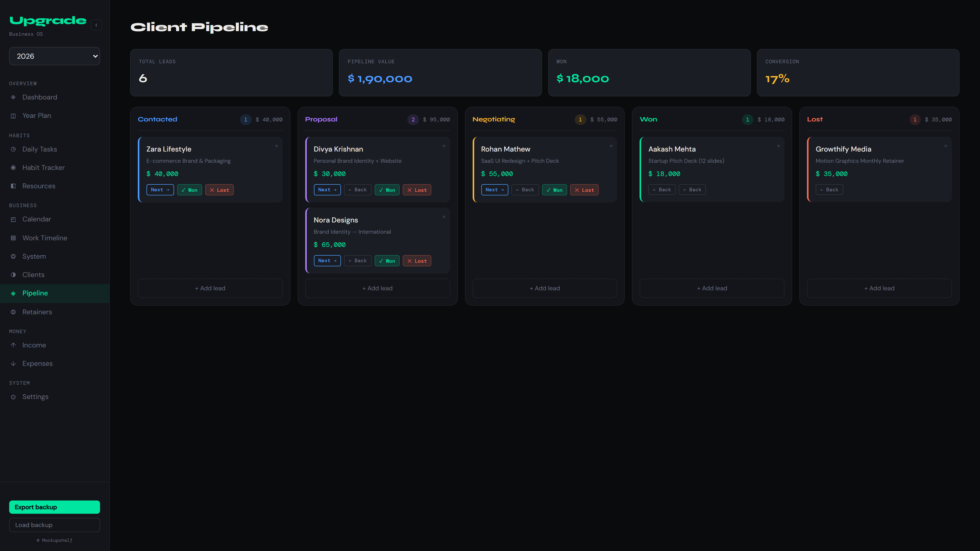Click the Expenses down-arrow icon
Screen dimensions: 980x551
click(x=13, y=364)
